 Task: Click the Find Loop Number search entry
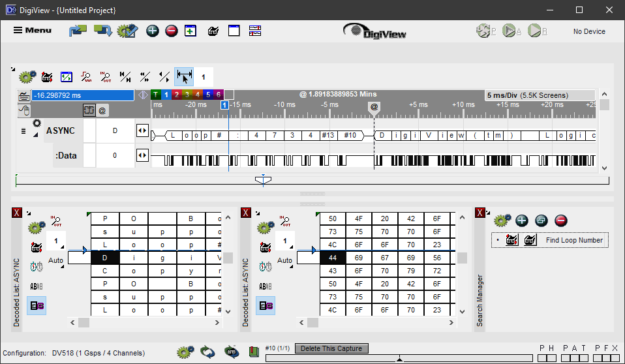[573, 240]
